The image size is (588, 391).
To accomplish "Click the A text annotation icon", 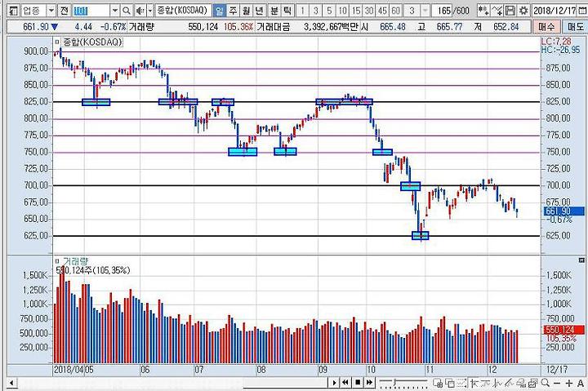I will (x=581, y=383).
